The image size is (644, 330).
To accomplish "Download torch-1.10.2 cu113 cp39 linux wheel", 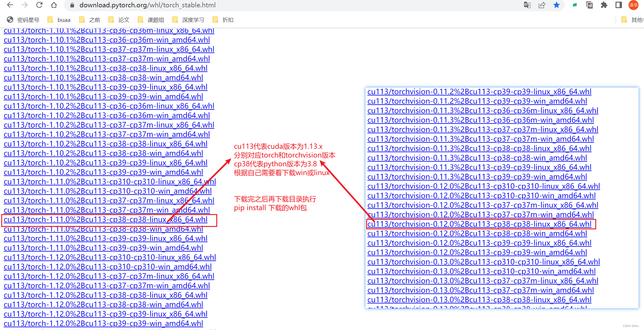I will coord(105,163).
